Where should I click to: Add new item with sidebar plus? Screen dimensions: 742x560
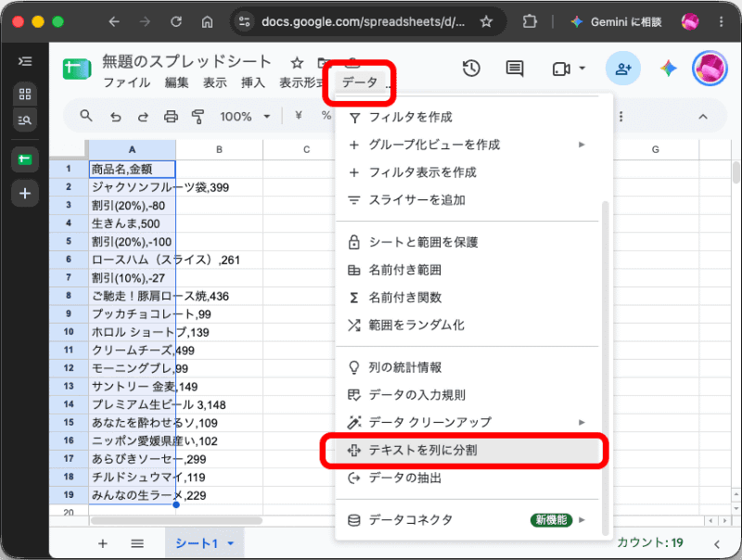click(25, 194)
